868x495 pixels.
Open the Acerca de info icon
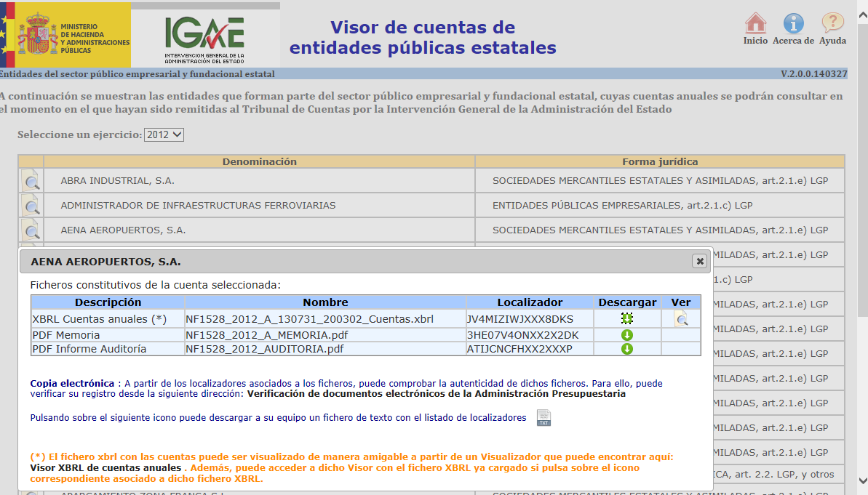coord(793,24)
